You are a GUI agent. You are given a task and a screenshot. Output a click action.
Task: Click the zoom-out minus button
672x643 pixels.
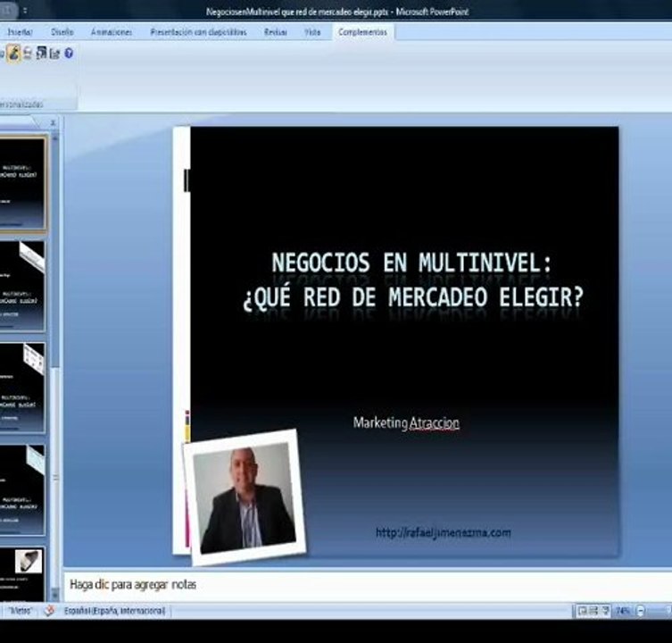click(x=641, y=610)
